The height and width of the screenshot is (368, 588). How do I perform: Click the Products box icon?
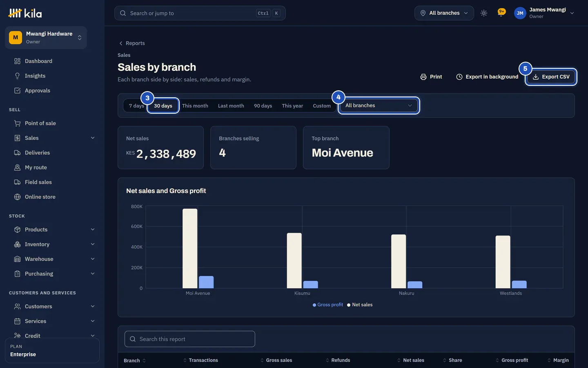pos(17,229)
